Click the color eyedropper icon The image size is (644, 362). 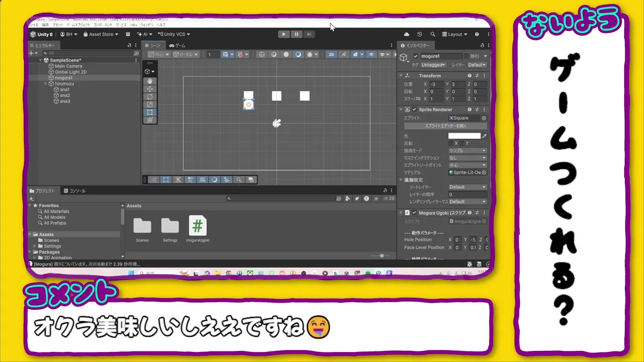[x=485, y=136]
